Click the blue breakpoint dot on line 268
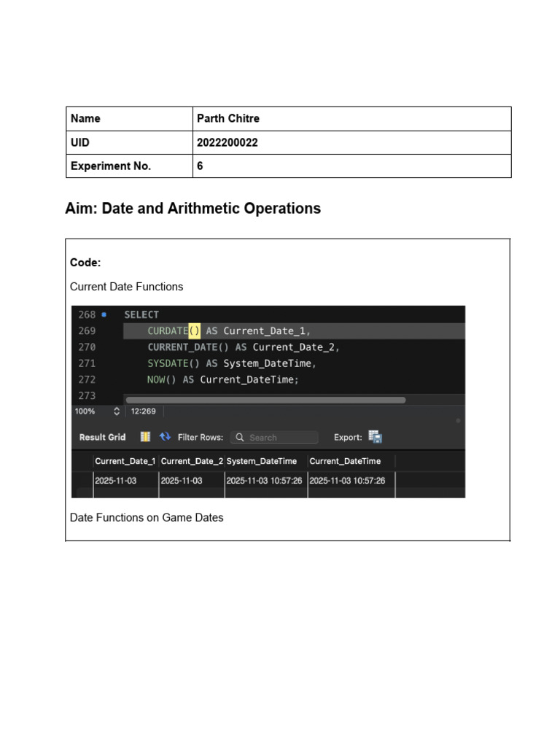 click(x=104, y=314)
